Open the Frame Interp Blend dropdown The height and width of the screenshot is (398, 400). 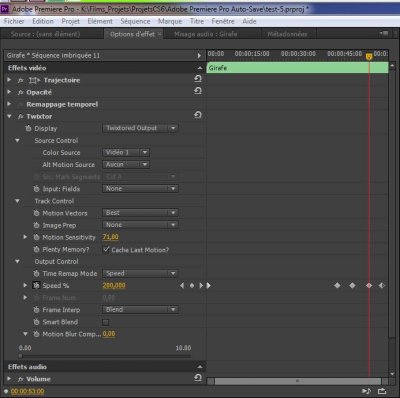[140, 309]
